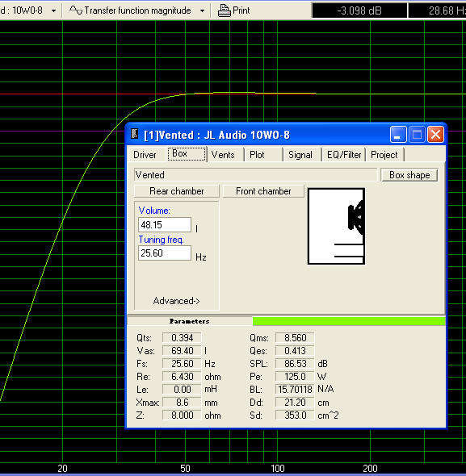Click the 50 frequency axis label
This screenshot has height=476, width=466.
click(x=185, y=469)
